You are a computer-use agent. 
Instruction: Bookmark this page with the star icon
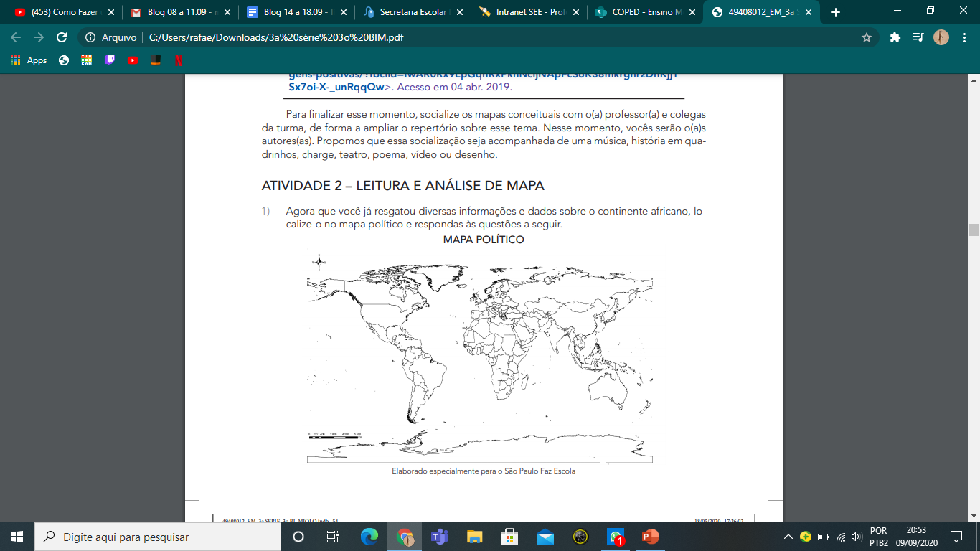point(867,37)
